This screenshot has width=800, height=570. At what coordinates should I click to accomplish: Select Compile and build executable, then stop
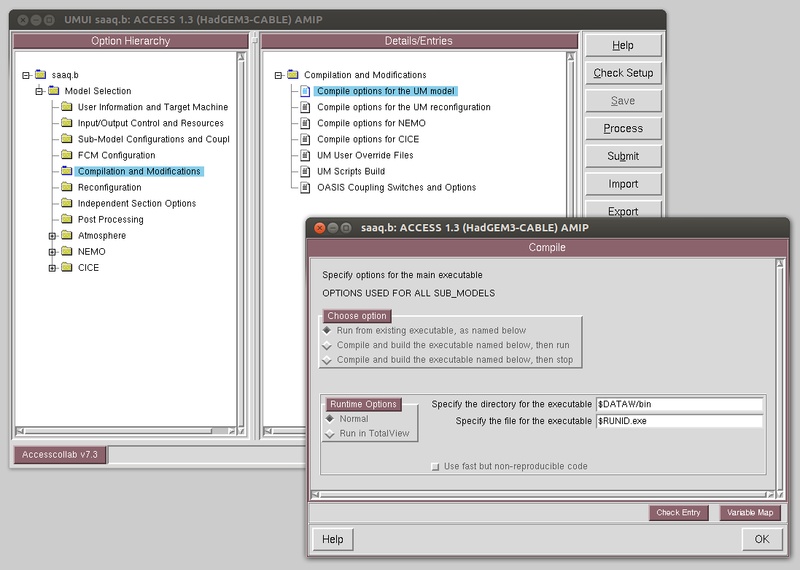[x=328, y=360]
